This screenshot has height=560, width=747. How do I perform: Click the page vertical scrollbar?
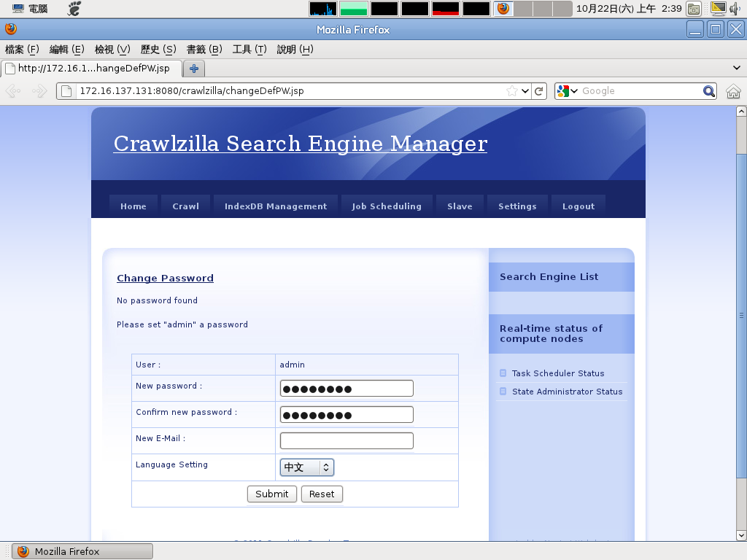pyautogui.click(x=741, y=315)
